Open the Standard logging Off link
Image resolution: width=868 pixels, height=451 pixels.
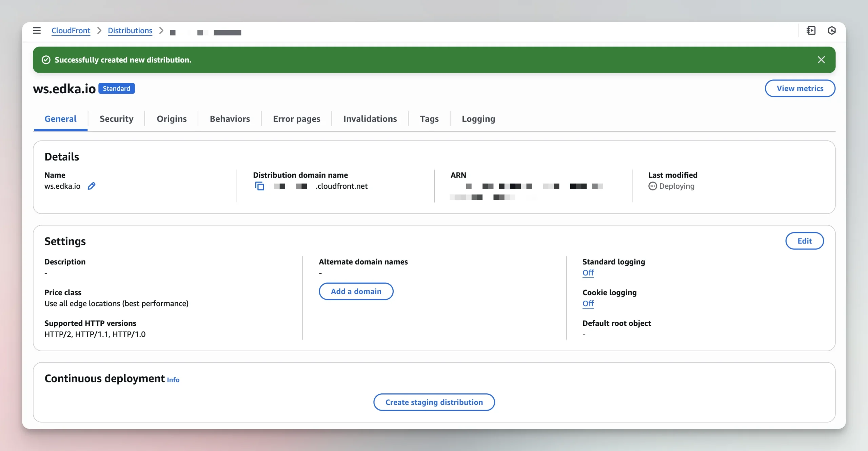coord(588,273)
